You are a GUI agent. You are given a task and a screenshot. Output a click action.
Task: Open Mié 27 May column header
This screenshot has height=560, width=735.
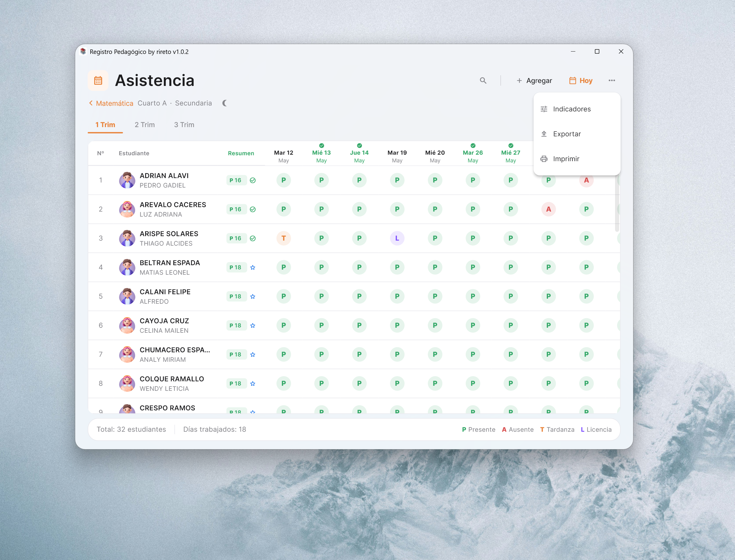pos(511,154)
